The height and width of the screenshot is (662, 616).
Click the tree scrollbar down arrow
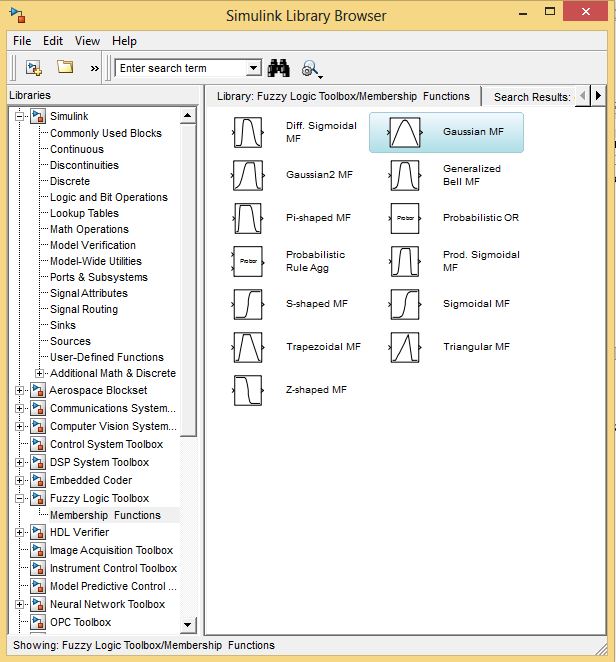click(188, 625)
